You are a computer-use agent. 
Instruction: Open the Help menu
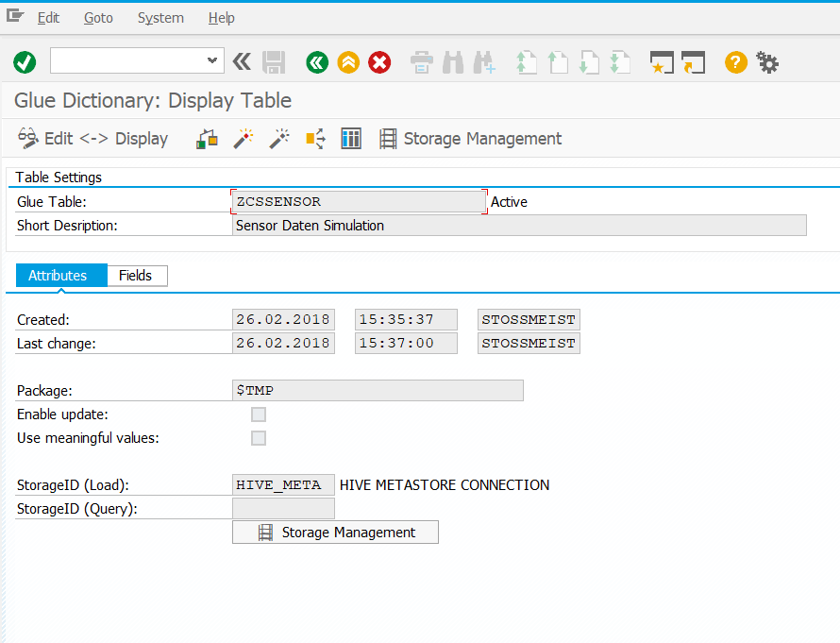coord(221,18)
